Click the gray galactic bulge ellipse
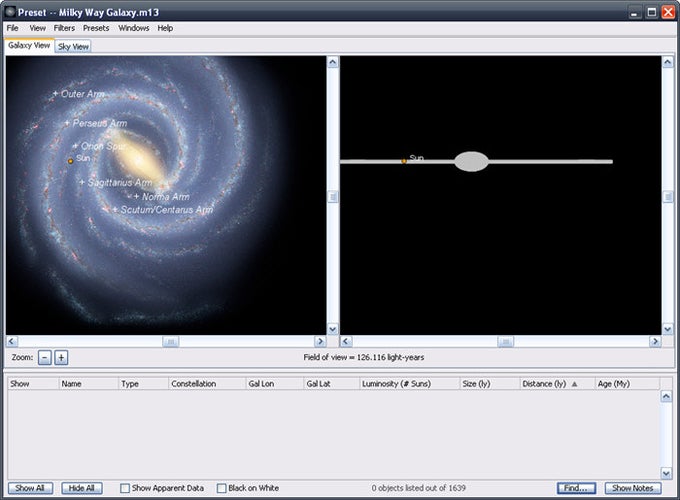The image size is (680, 500). 471,161
